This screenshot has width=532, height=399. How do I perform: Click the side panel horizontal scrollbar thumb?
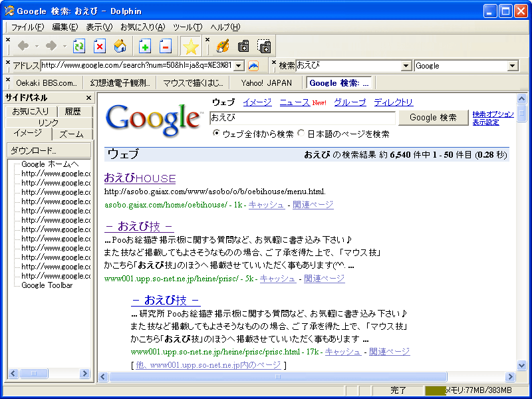(x=34, y=374)
